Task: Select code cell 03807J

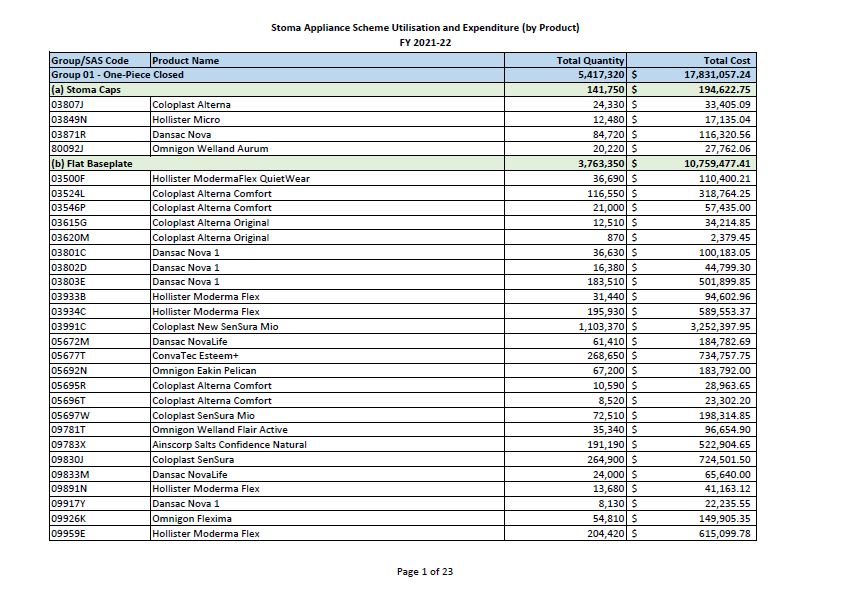Action: pos(100,104)
